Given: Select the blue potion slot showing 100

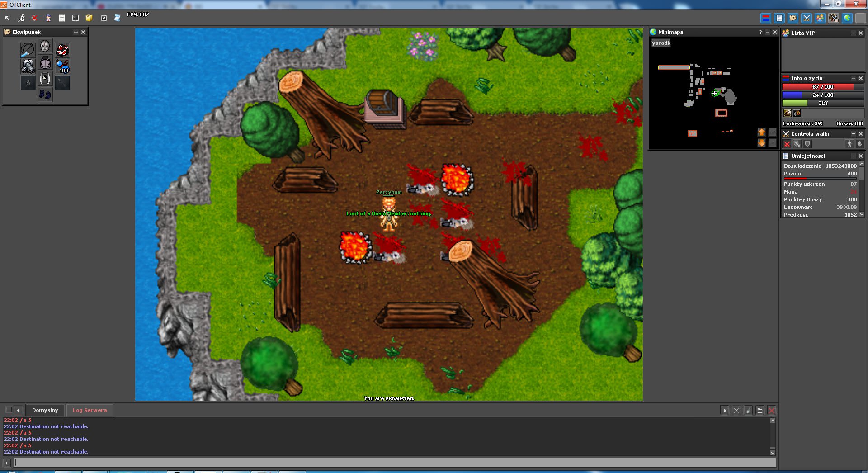Looking at the screenshot, I should click(x=62, y=66).
